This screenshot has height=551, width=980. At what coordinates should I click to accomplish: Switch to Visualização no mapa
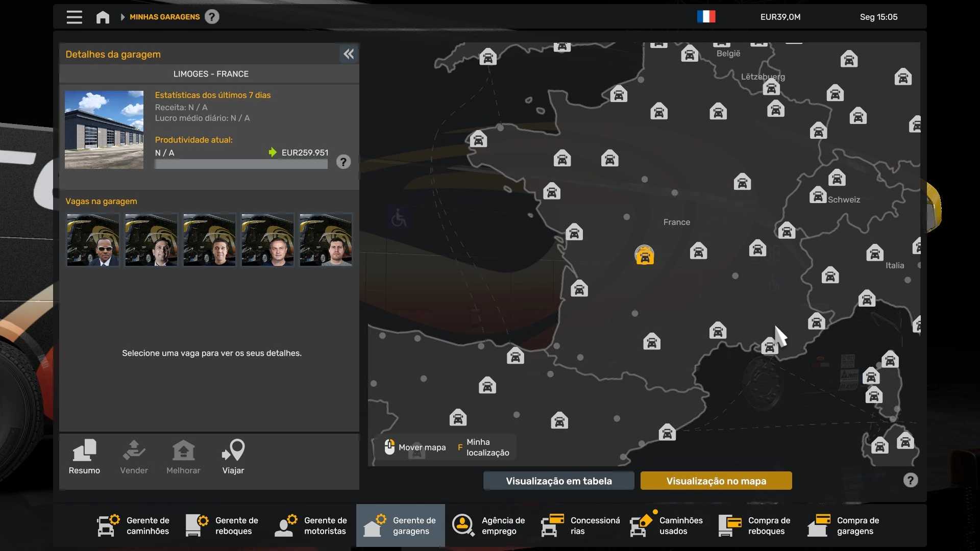tap(716, 481)
